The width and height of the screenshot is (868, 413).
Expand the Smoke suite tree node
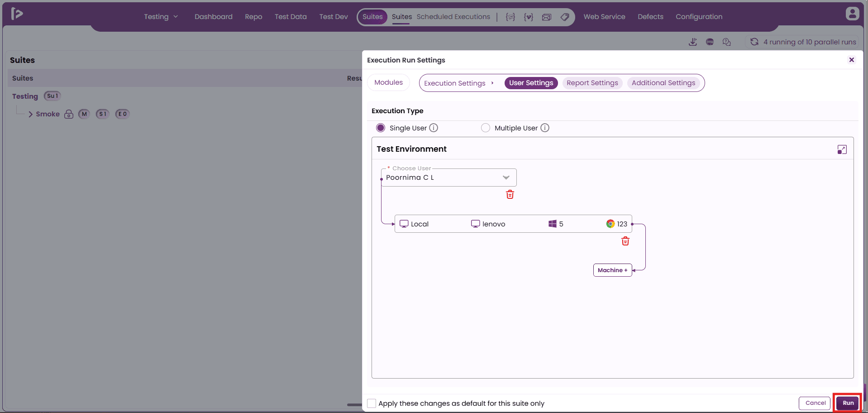(x=30, y=114)
